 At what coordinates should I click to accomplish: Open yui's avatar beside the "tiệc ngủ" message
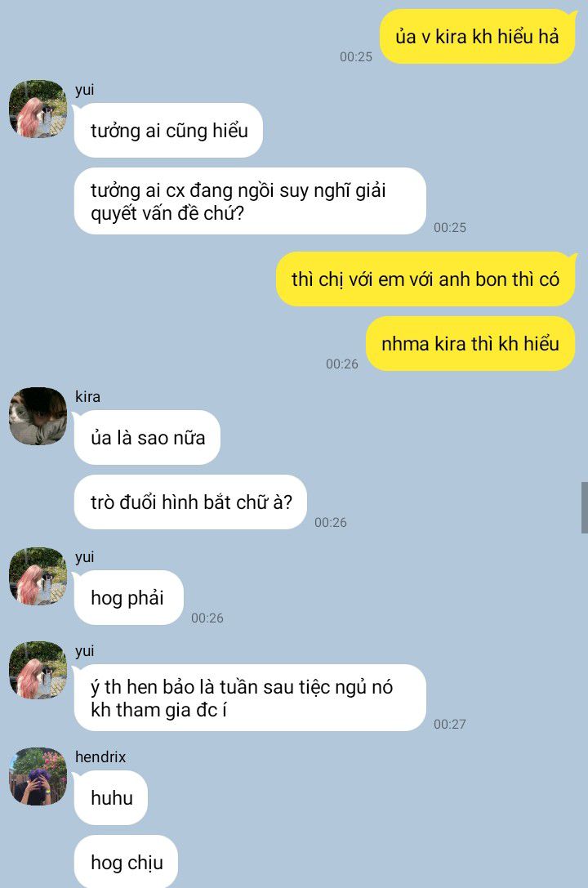(38, 670)
